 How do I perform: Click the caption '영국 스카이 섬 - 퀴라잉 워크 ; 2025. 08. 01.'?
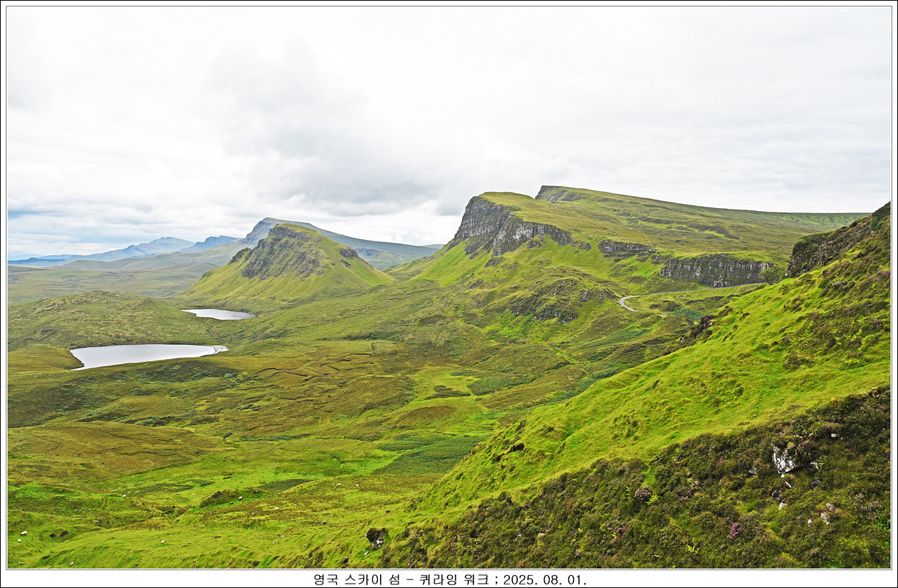450,579
